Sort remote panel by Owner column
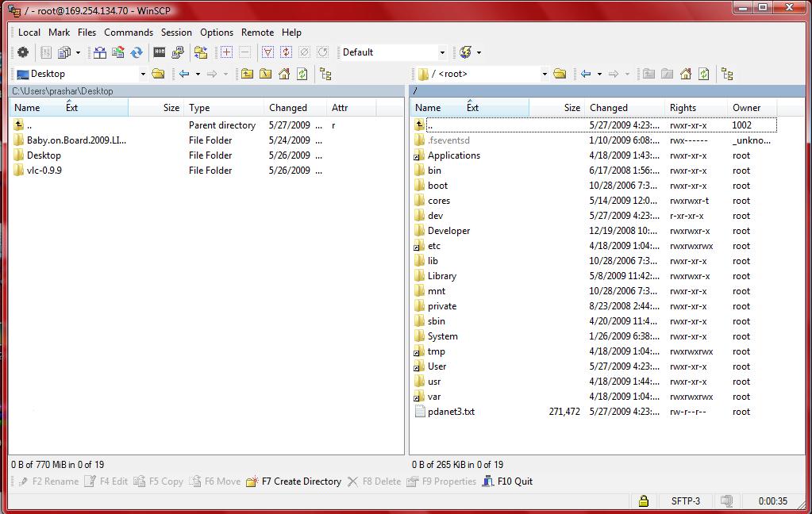This screenshot has width=812, height=514. (752, 108)
